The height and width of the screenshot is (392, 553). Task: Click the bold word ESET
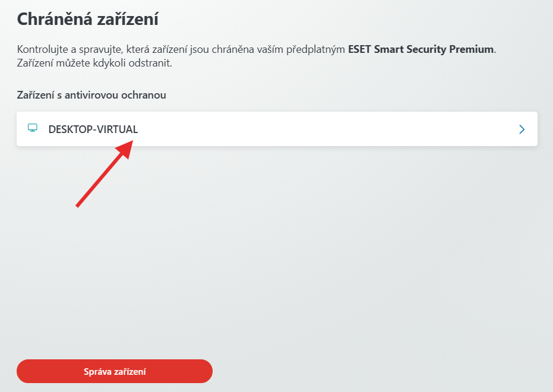359,49
